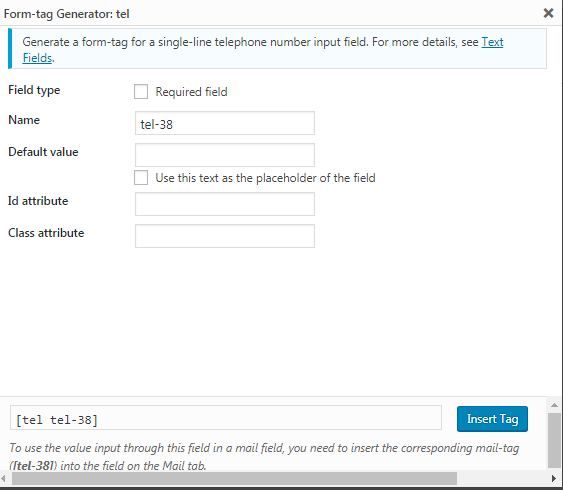Click the dialog title Form-tag Generator: tel

pyautogui.click(x=66, y=14)
